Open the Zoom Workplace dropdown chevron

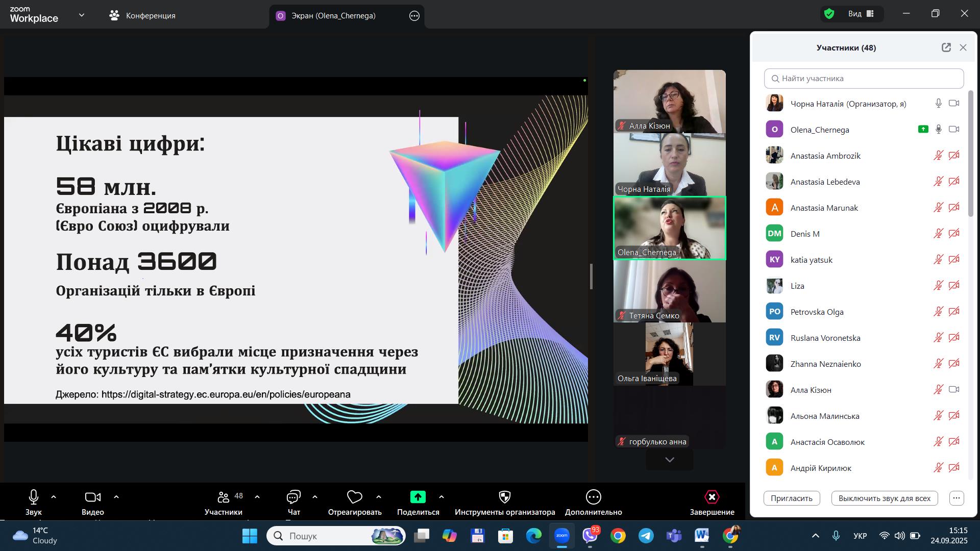coord(82,15)
